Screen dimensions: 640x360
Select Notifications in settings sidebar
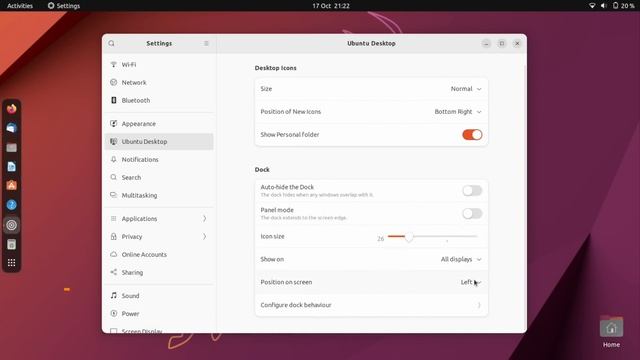tap(159, 160)
